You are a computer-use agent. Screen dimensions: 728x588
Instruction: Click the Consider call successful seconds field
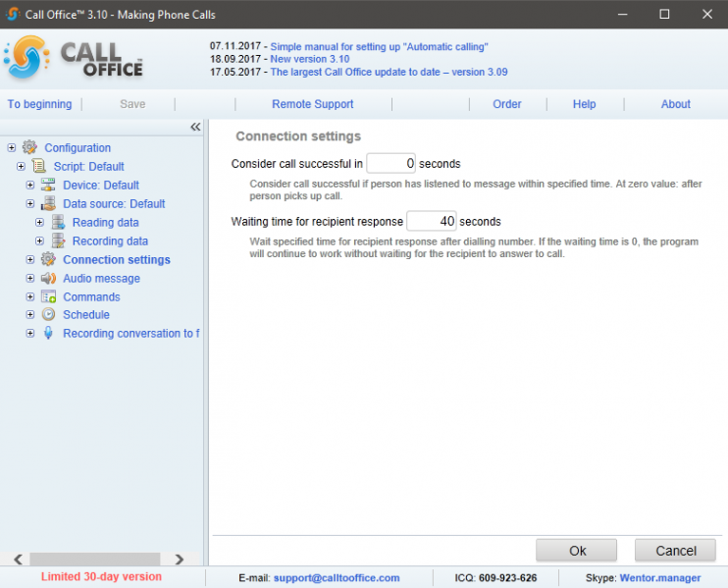(390, 163)
